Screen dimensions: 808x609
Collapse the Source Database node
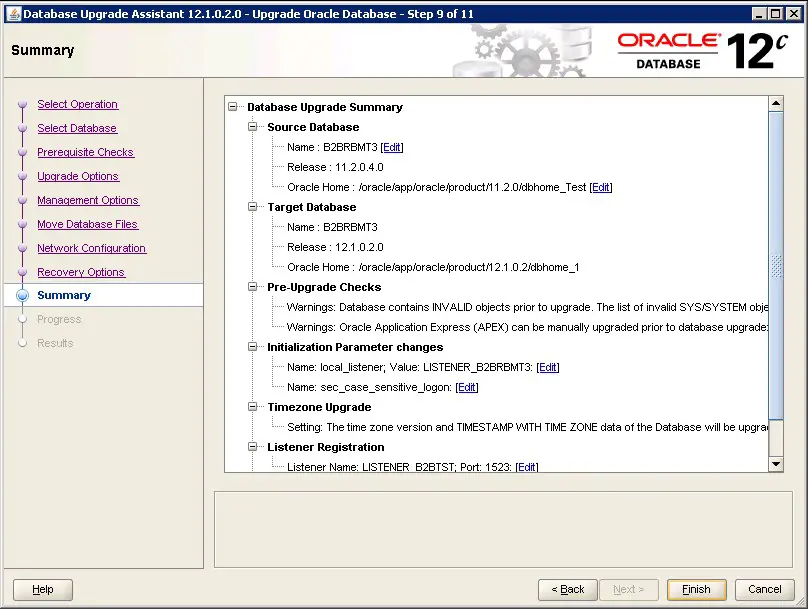[x=252, y=127]
